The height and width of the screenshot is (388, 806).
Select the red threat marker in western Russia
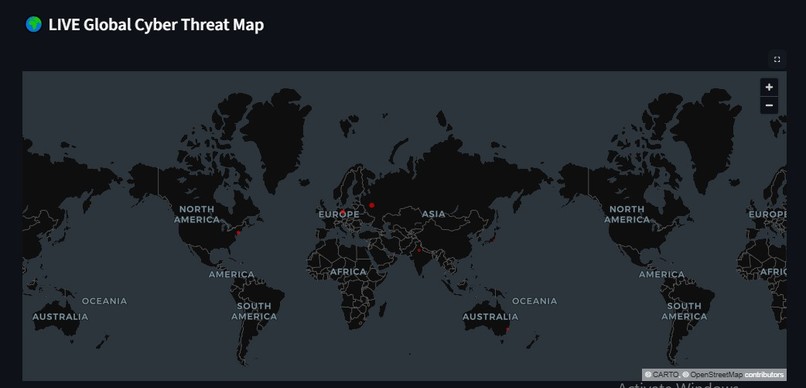372,205
